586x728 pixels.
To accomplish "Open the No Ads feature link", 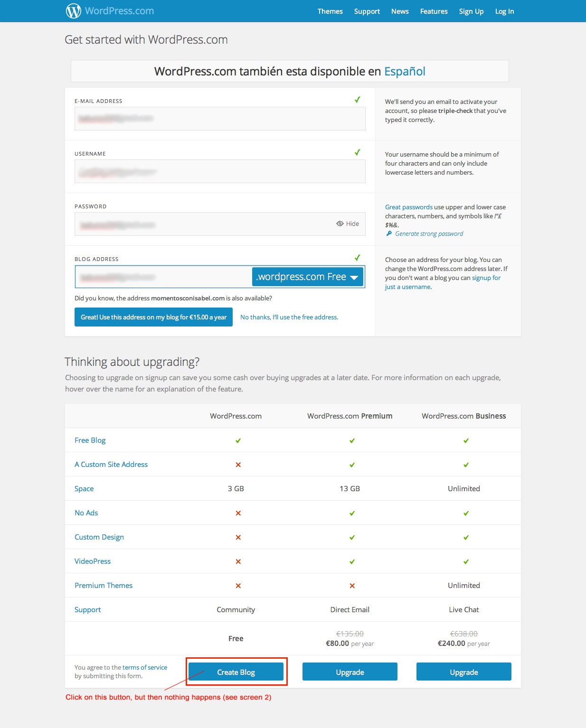I will click(86, 513).
